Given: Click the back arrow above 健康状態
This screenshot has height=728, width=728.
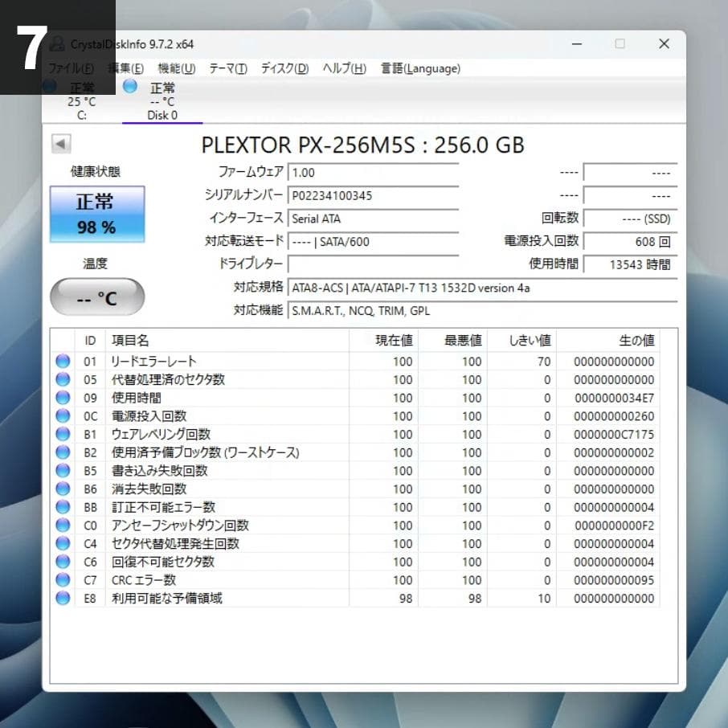Looking at the screenshot, I should (61, 144).
